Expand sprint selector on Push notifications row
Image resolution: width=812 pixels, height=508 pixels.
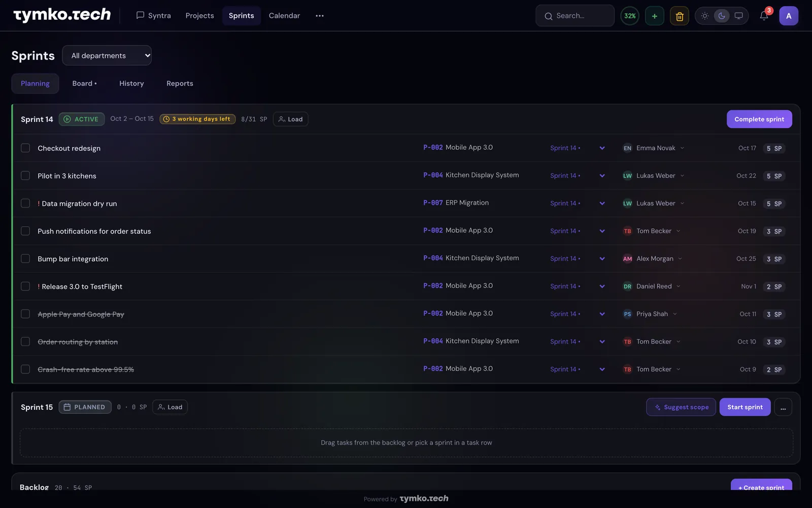tap(602, 231)
